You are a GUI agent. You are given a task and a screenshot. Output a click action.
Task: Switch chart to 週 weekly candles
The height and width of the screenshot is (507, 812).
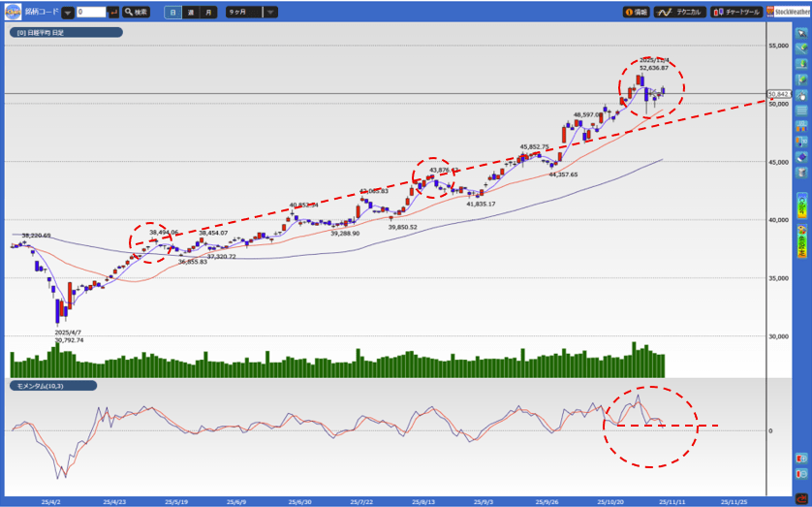click(x=190, y=12)
